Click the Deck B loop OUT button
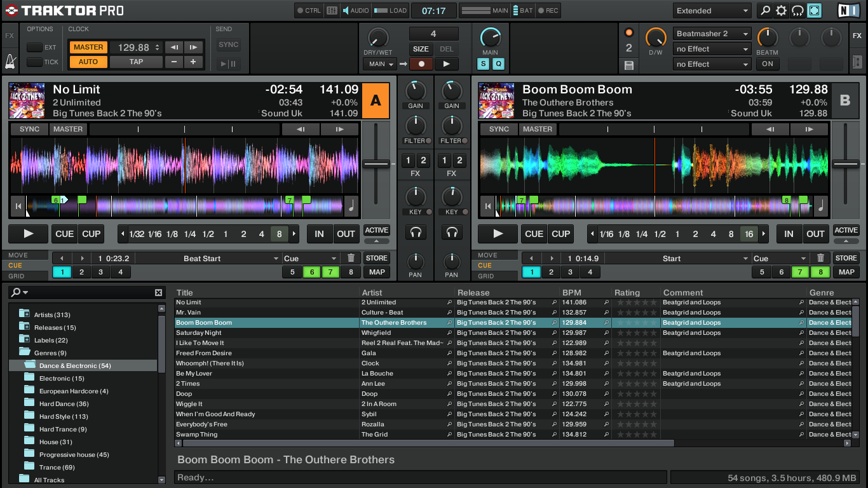The width and height of the screenshot is (868, 488). click(815, 234)
